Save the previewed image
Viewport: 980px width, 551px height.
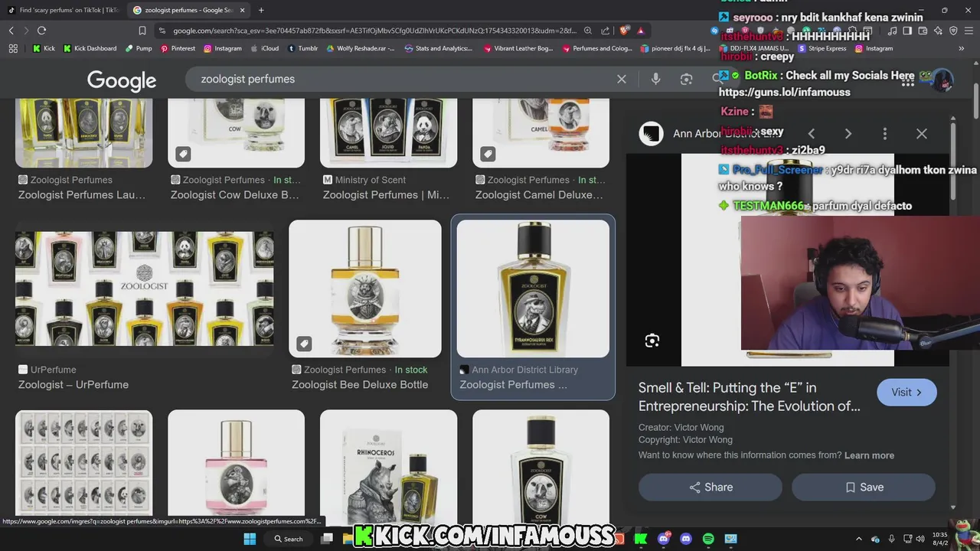(864, 487)
